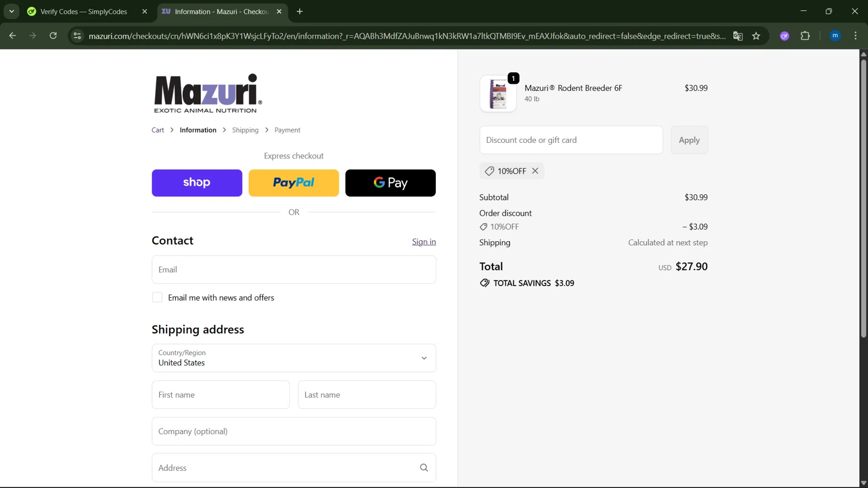Click the – $3.09 discount amount
Screen dimensions: 868x488
(x=695, y=227)
